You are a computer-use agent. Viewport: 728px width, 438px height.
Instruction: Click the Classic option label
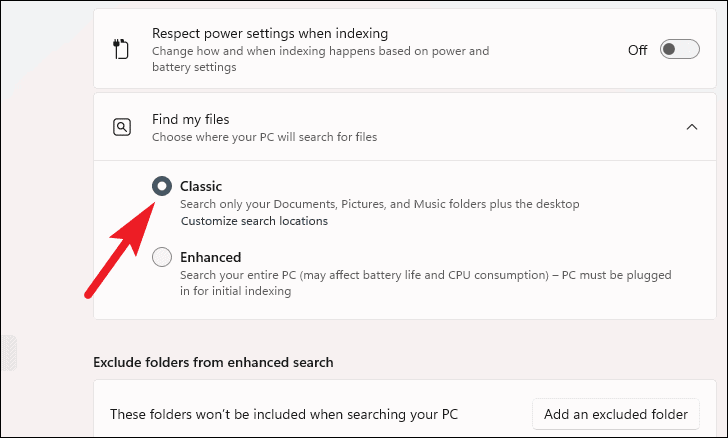tap(201, 186)
